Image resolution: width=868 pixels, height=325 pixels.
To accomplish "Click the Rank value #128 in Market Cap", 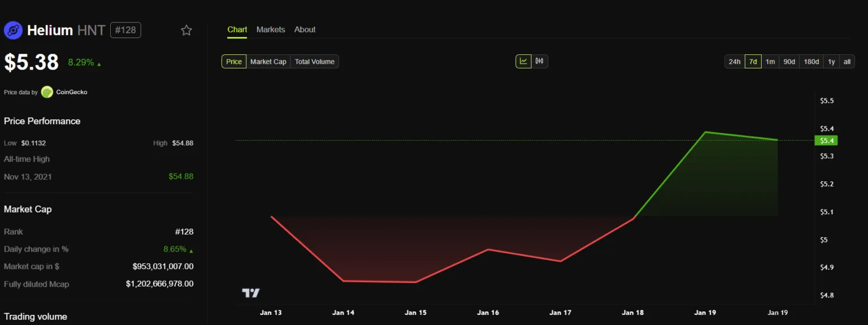I will pos(184,232).
